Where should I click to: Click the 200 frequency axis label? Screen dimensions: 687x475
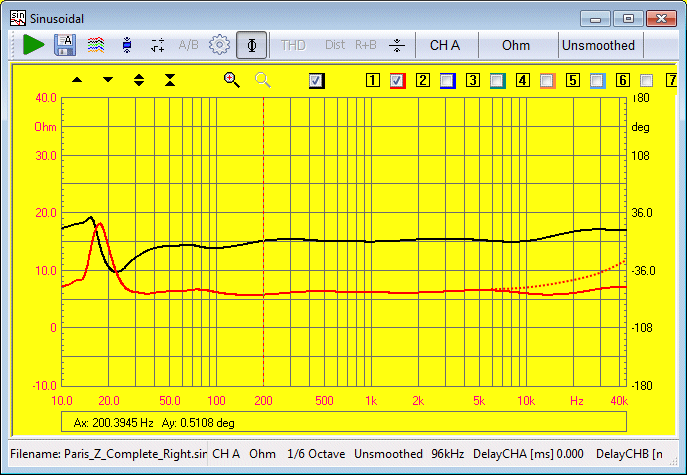[x=263, y=401]
